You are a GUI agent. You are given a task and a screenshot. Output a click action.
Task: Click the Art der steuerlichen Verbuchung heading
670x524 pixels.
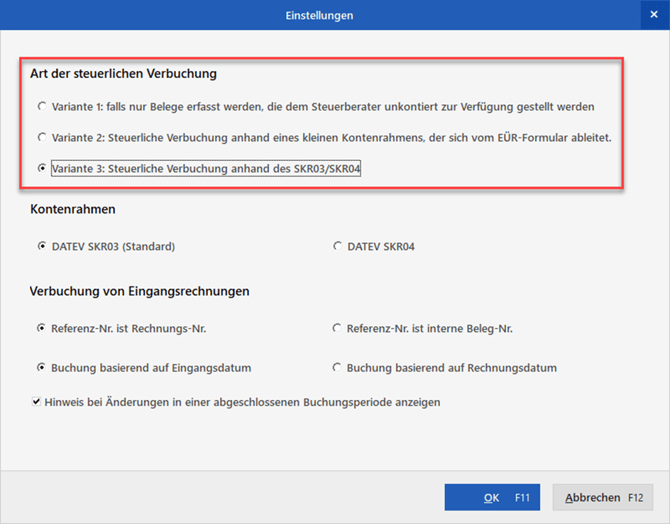pyautogui.click(x=123, y=74)
